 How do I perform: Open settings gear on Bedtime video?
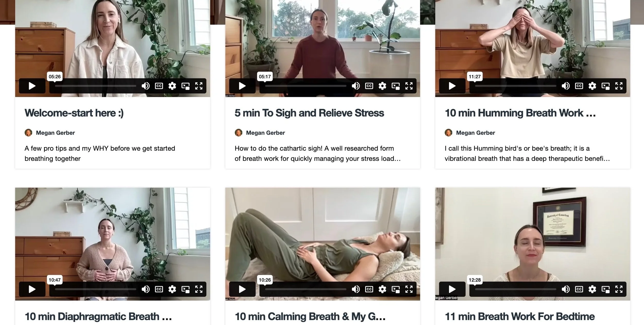592,289
